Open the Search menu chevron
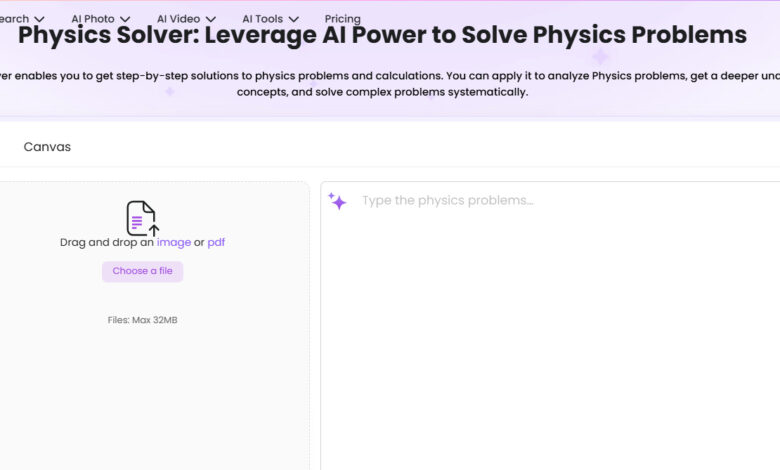The width and height of the screenshot is (780, 470). (x=39, y=19)
